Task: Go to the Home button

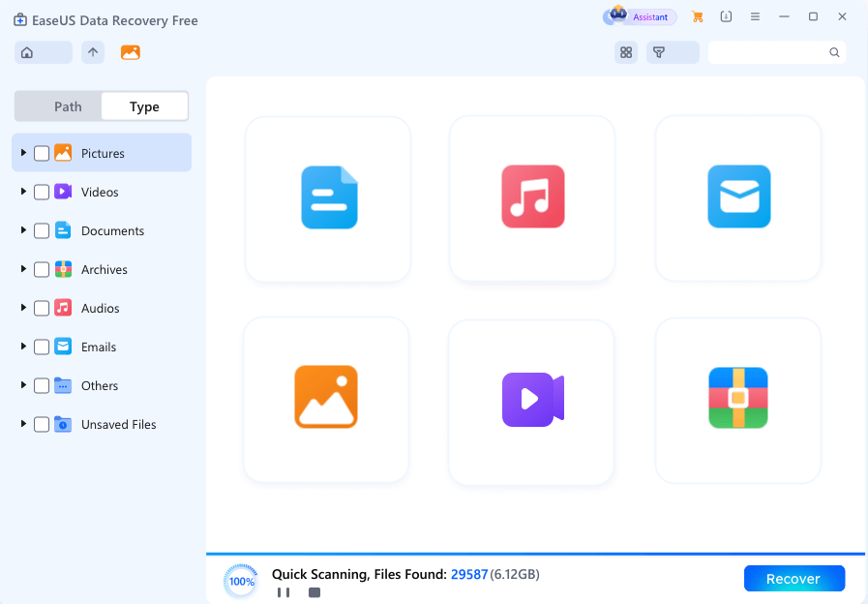Action: click(x=44, y=52)
